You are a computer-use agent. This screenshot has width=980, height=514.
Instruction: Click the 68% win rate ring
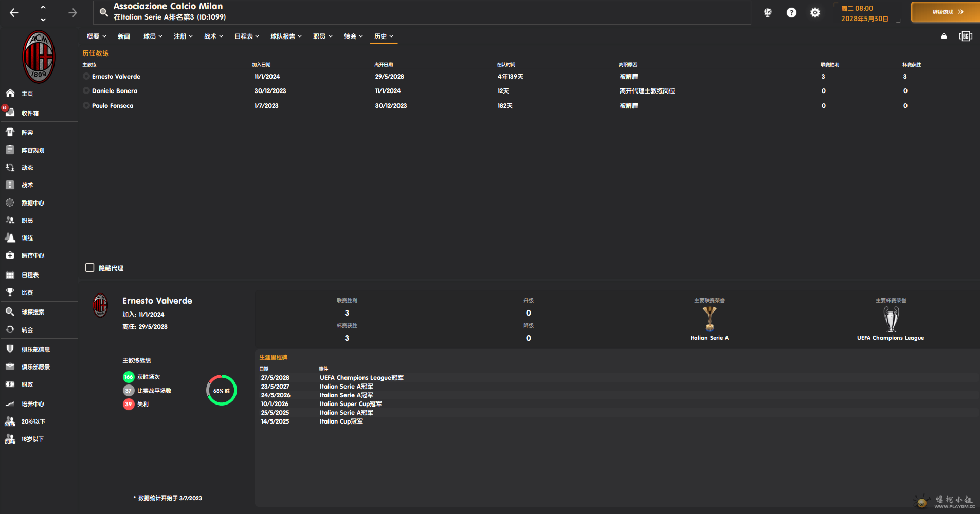pos(222,391)
